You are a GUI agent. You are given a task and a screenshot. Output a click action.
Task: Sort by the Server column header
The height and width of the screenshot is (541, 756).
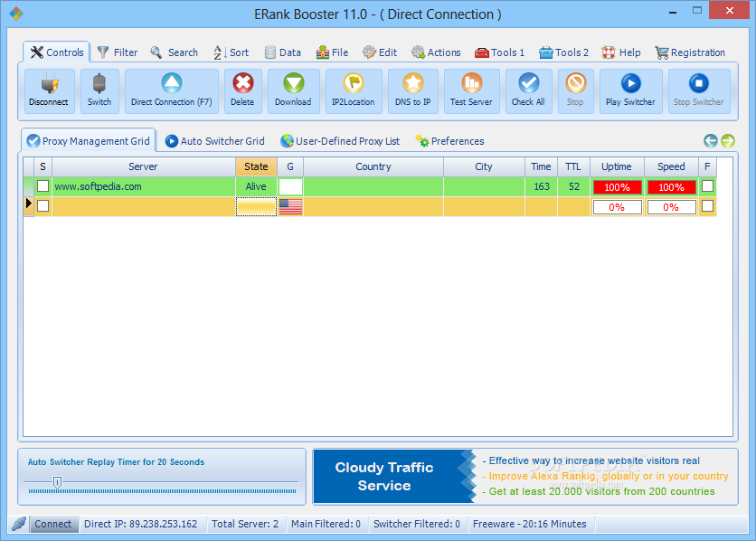coord(144,166)
